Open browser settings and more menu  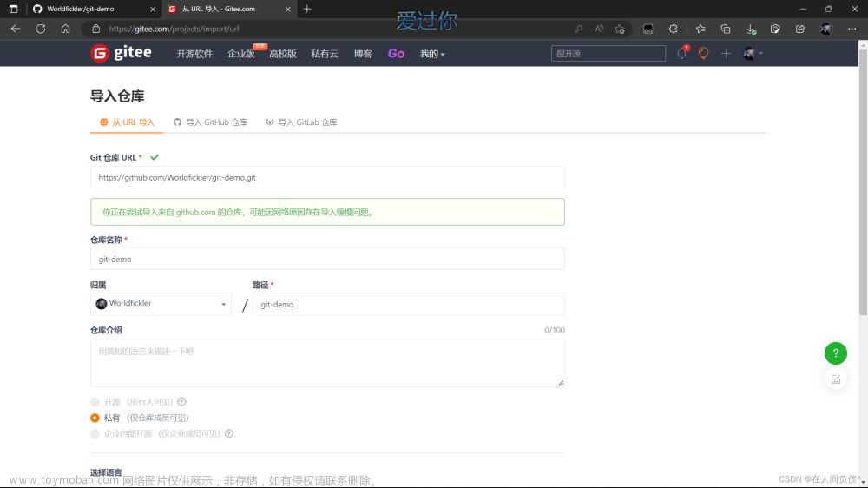(x=852, y=29)
